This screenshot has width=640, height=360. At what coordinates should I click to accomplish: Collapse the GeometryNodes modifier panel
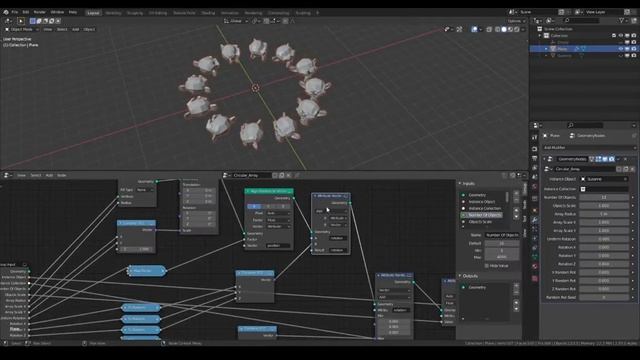point(544,159)
